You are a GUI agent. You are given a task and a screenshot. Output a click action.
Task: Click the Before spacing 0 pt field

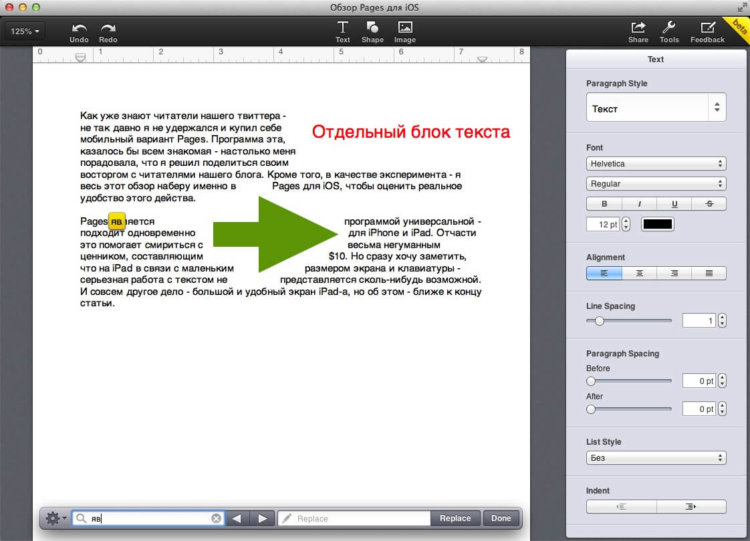(699, 381)
